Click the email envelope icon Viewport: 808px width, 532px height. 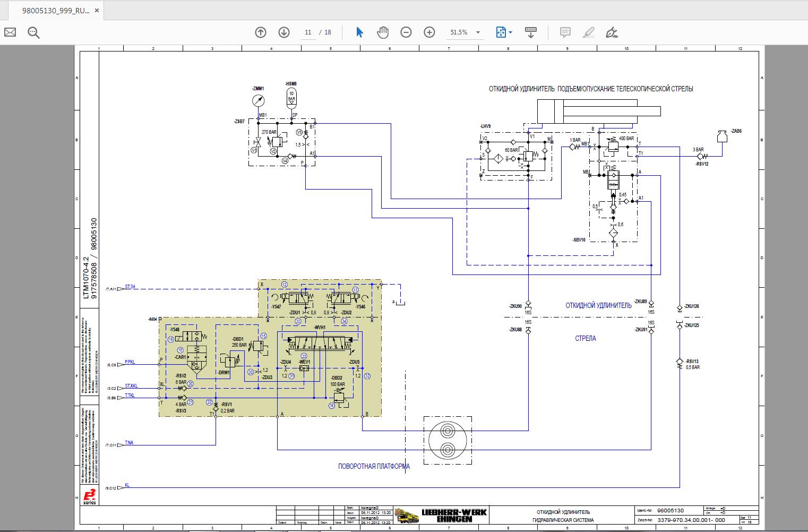point(10,32)
